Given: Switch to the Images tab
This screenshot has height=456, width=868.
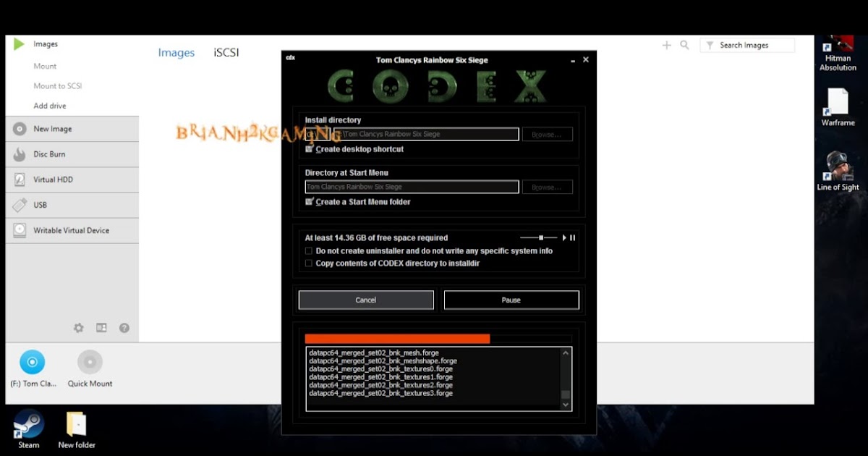Looking at the screenshot, I should click(176, 53).
